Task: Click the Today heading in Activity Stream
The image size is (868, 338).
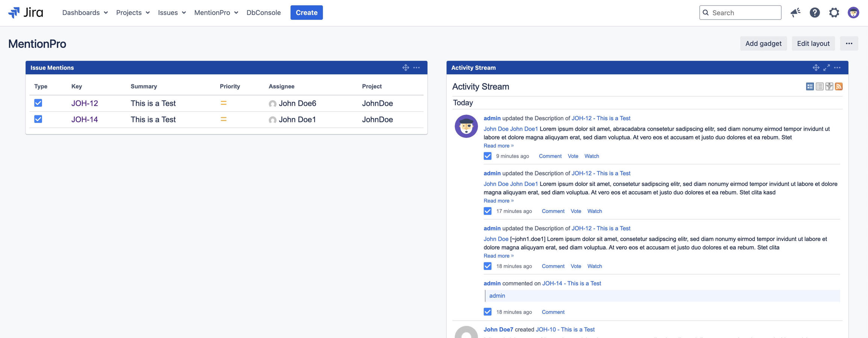Action: [x=463, y=103]
